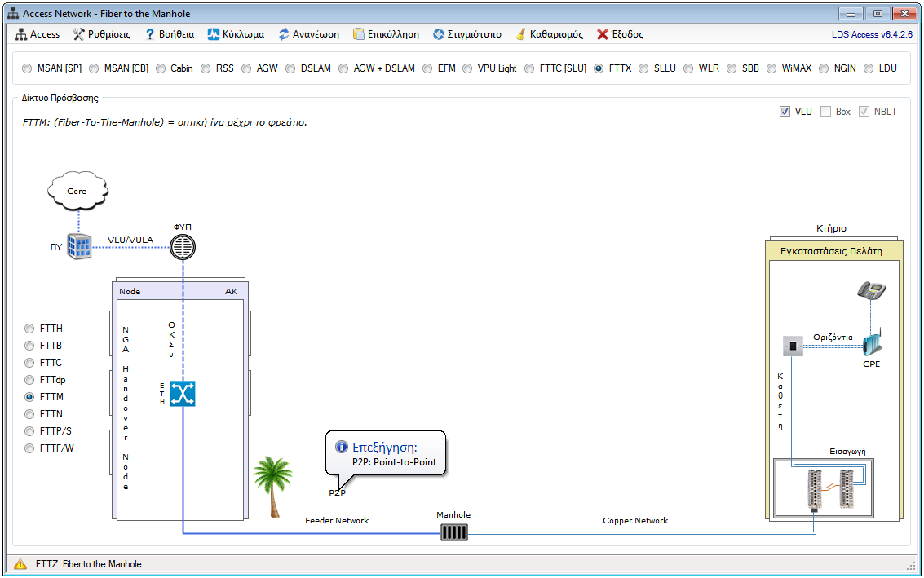Click the P2P label on the diagram
Viewport: 924px width, 578px height.
click(x=338, y=493)
